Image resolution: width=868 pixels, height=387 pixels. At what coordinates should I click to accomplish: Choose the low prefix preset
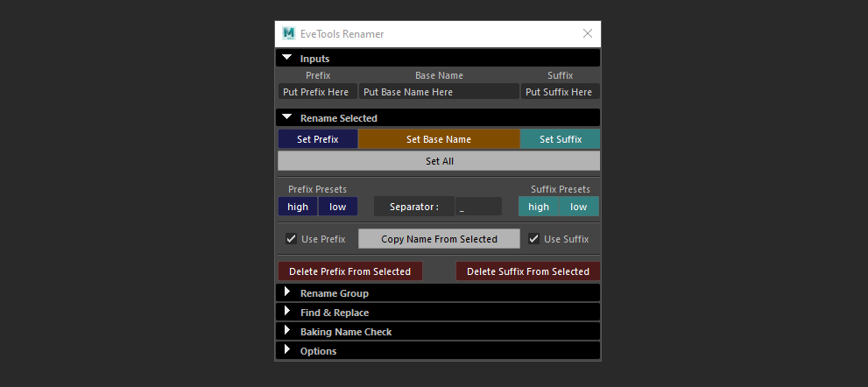[338, 207]
